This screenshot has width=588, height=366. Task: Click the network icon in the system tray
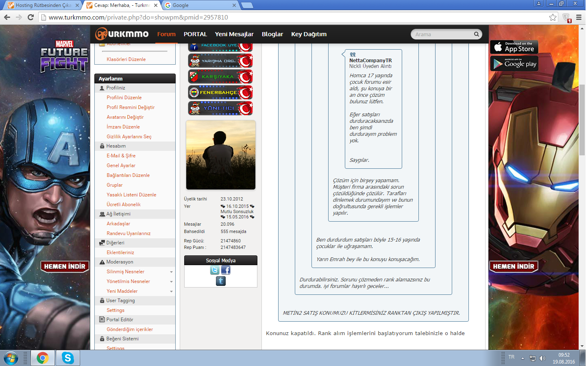click(x=533, y=358)
